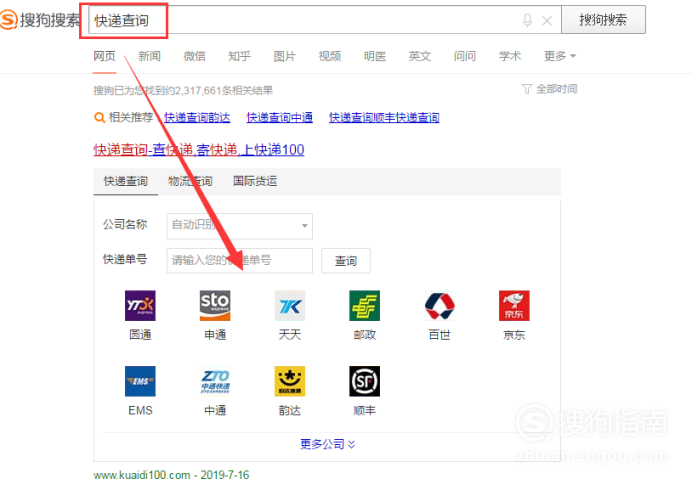
Task: Select the 中通 ZTO express icon
Action: coord(215,381)
